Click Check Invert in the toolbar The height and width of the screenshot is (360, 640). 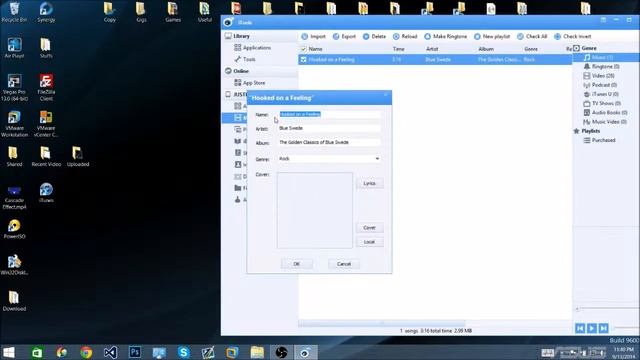573,36
